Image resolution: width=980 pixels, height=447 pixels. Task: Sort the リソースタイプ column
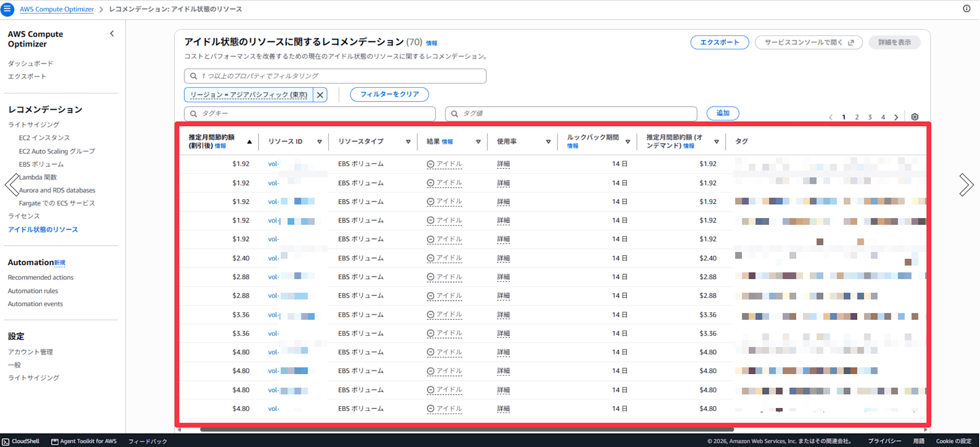[408, 142]
